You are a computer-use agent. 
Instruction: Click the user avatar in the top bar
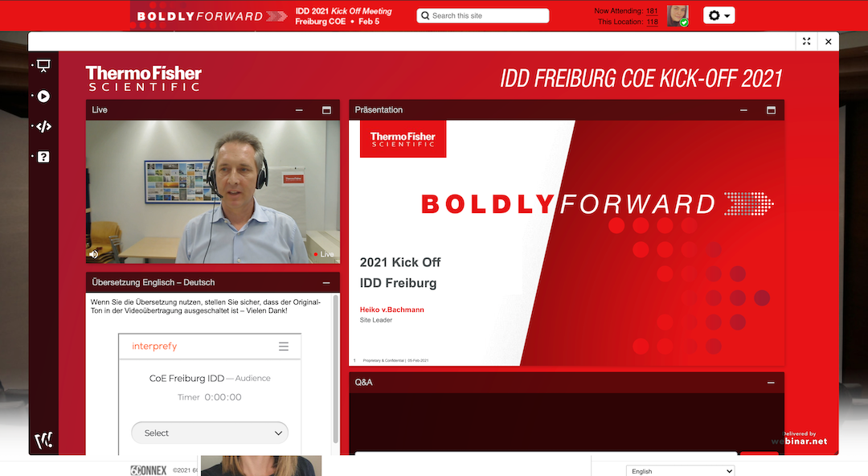[x=678, y=15]
